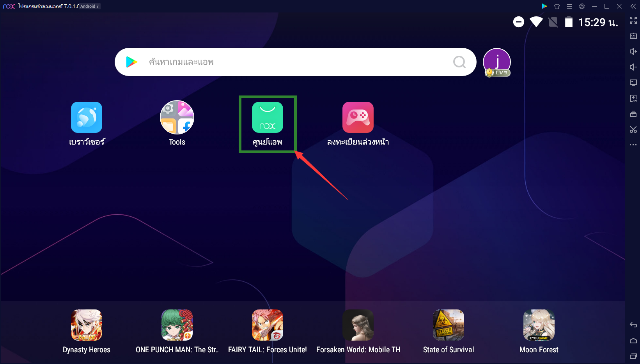Open the purple 'j' profile avatar
The width and height of the screenshot is (640, 364).
(496, 62)
